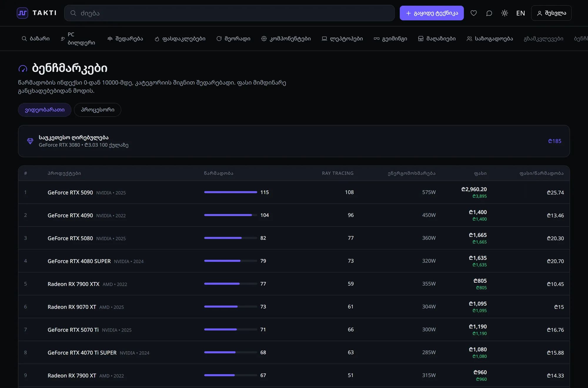The image size is (588, 388).
Task: Focus the ძიება search field
Action: click(229, 13)
